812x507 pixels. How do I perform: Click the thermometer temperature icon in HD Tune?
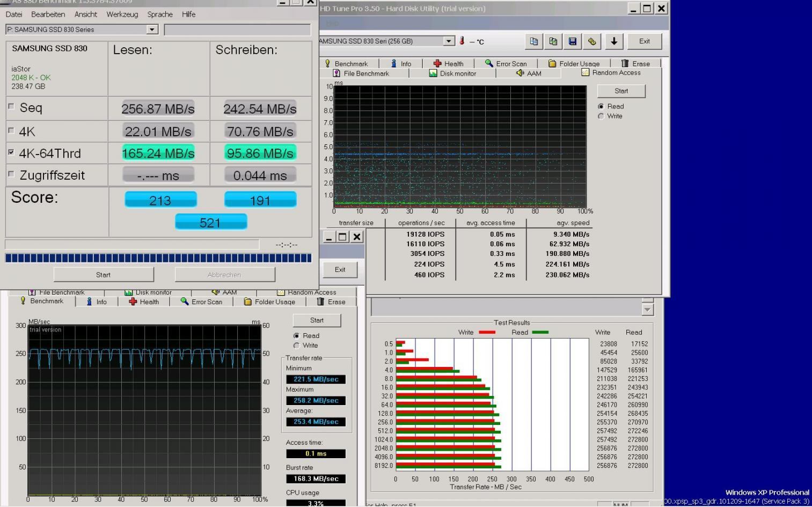pos(462,41)
